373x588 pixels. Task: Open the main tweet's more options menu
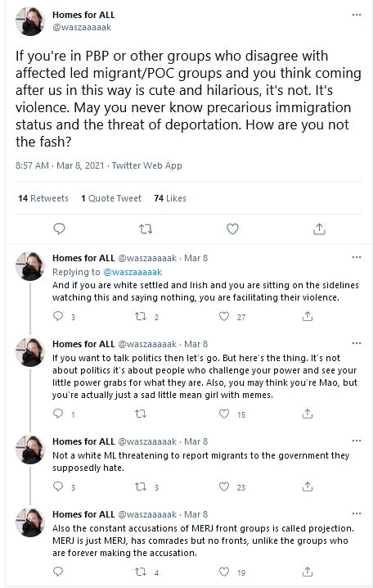coord(357,15)
